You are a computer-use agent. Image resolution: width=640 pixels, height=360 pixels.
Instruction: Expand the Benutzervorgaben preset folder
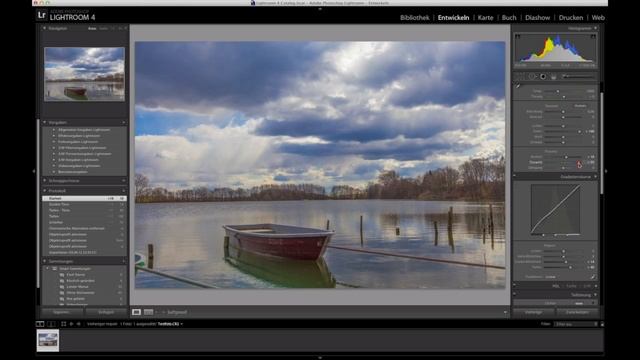tap(53, 172)
